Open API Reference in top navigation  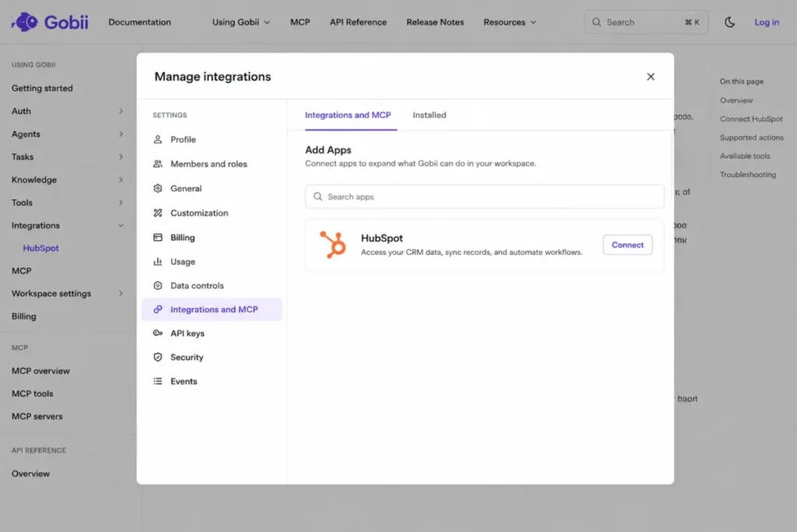click(358, 22)
